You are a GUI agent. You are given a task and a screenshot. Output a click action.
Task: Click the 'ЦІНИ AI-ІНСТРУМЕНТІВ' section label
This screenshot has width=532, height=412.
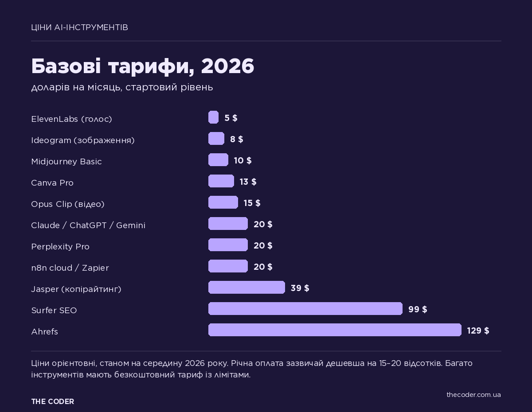click(x=79, y=27)
